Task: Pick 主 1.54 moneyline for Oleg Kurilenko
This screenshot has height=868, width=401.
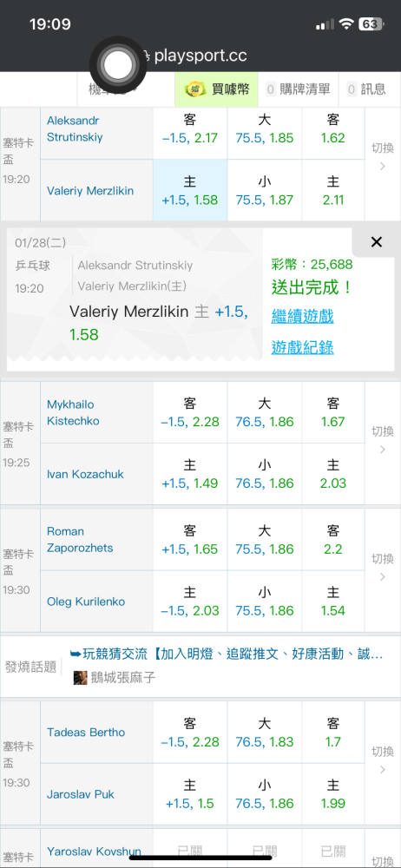Action: tap(333, 602)
